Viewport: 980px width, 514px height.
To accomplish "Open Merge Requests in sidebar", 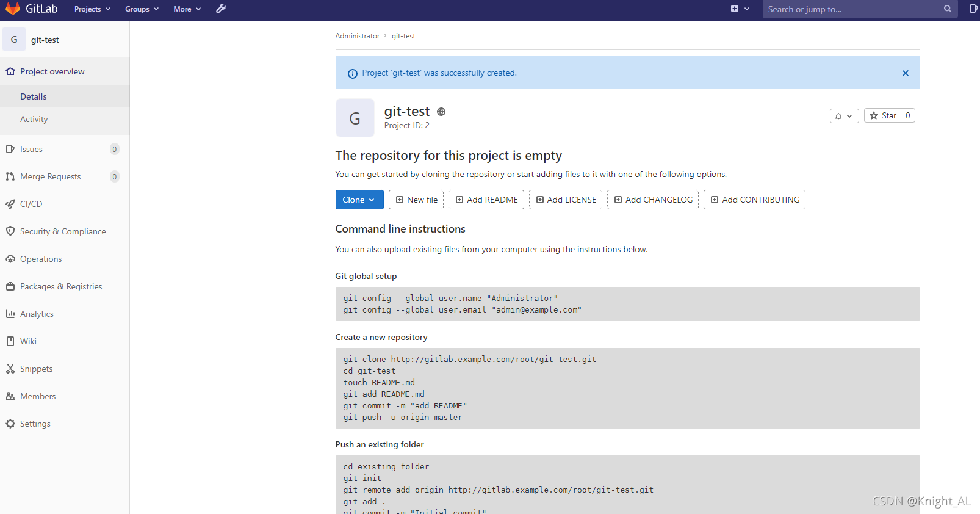I will coord(65,176).
